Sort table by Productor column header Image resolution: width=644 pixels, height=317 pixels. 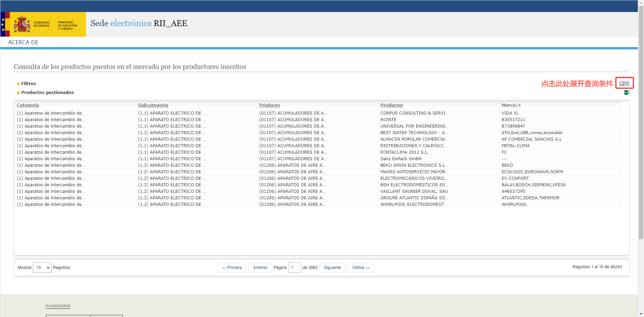[392, 105]
